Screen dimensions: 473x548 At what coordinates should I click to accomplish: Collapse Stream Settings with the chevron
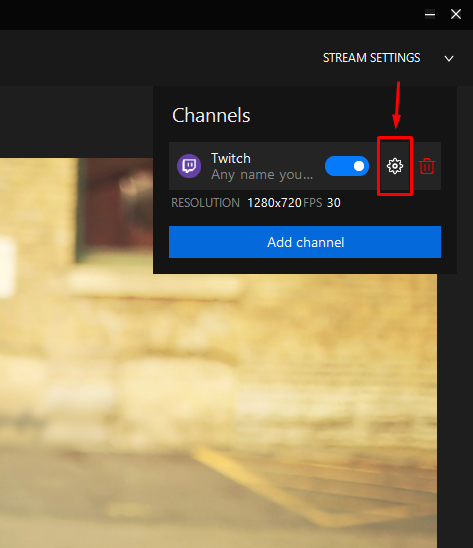[x=449, y=58]
